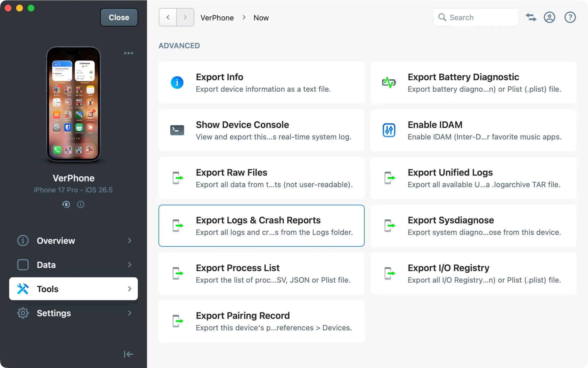Click the Export Pairing Record export icon
This screenshot has width=588, height=368.
point(178,321)
